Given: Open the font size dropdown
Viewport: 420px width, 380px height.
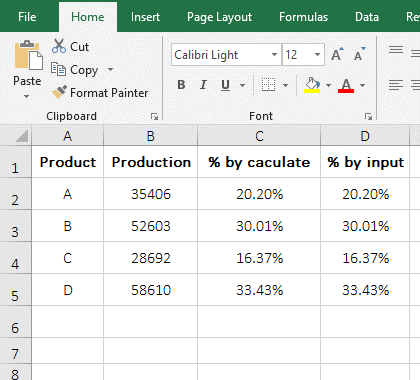Looking at the screenshot, I should coord(317,55).
